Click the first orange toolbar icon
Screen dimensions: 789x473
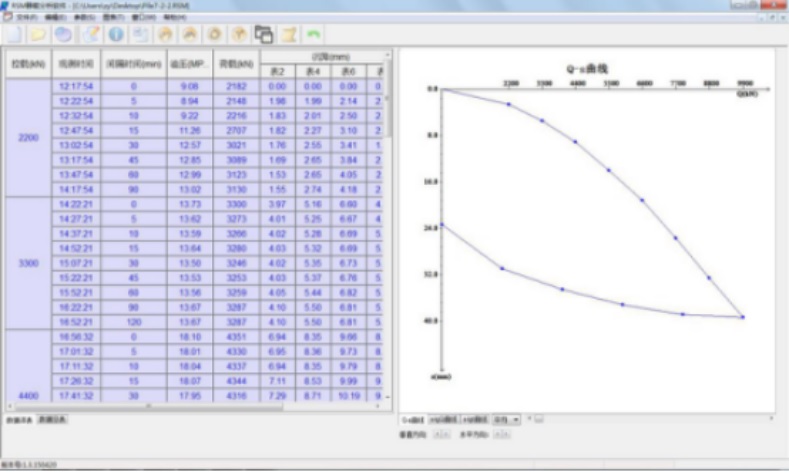[x=165, y=35]
